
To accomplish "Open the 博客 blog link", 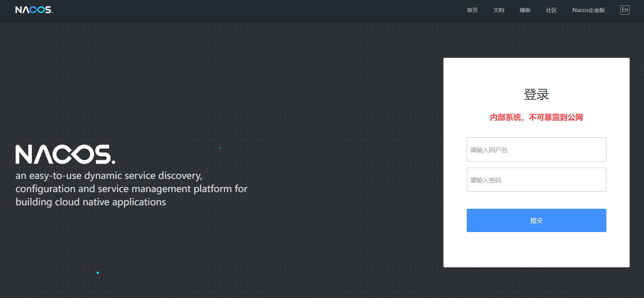I will pos(525,10).
